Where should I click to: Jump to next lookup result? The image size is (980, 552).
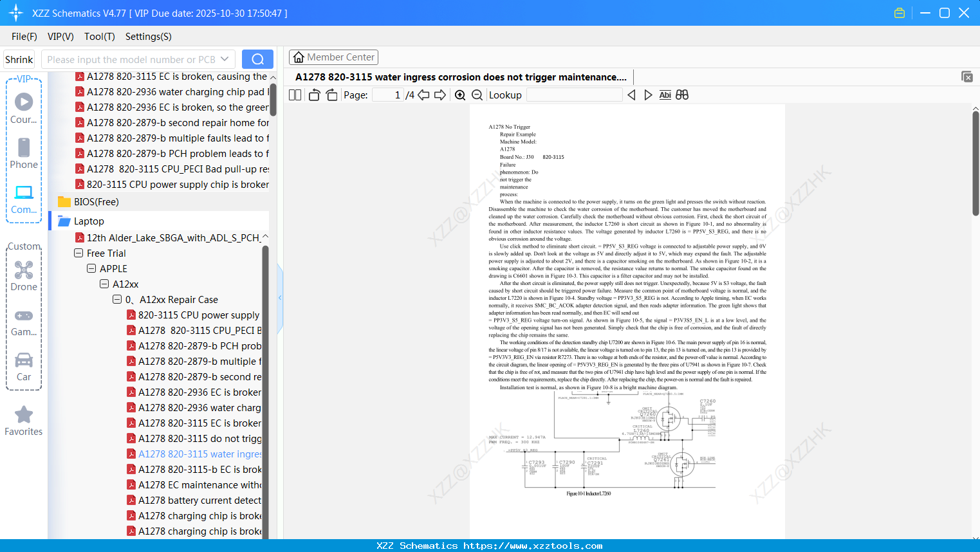[648, 95]
